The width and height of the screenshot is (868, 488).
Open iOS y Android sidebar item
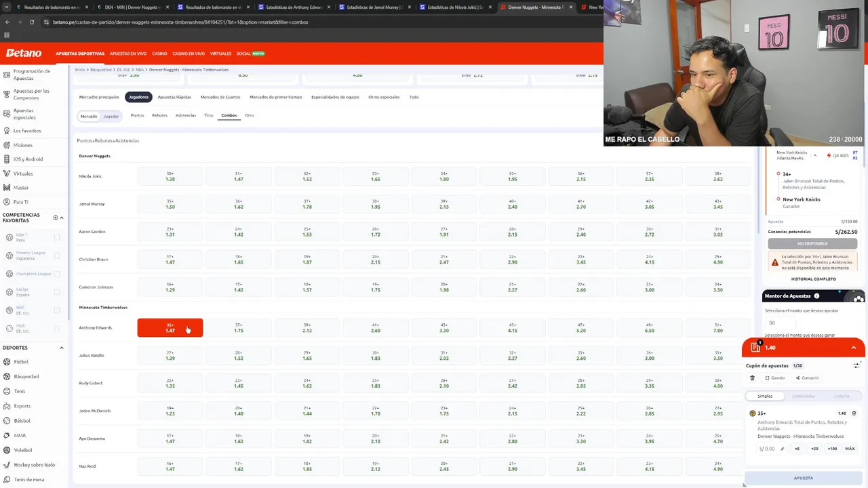28,159
